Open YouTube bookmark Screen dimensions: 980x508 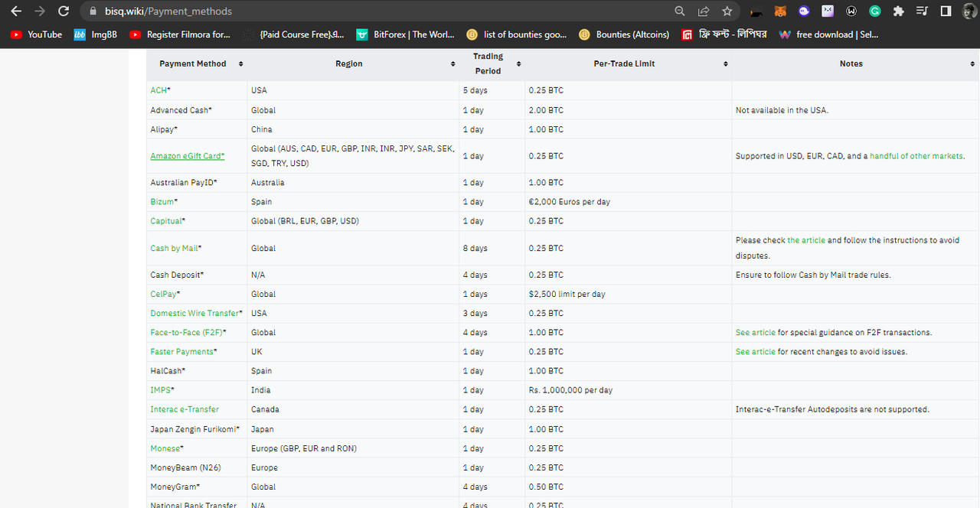click(x=36, y=34)
